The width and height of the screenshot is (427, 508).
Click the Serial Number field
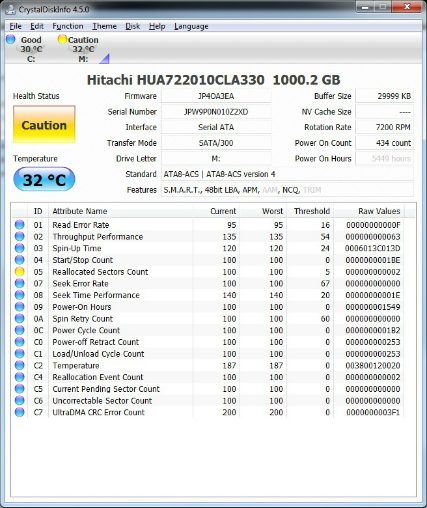pyautogui.click(x=216, y=112)
